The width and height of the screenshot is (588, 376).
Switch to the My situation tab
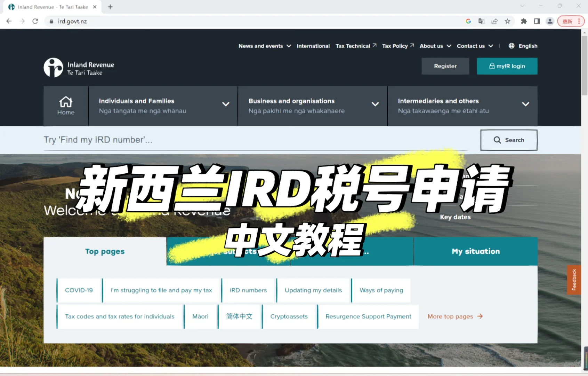point(475,251)
